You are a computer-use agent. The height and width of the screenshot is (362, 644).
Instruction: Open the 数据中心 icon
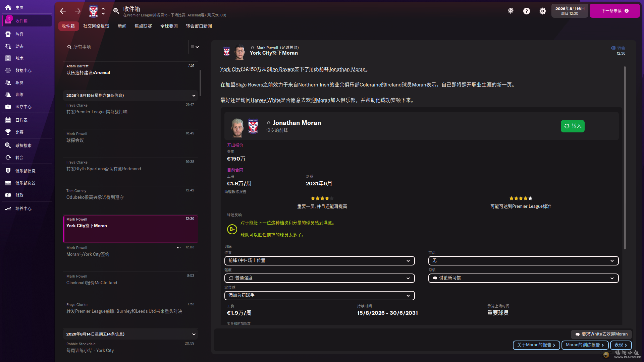[x=8, y=70]
